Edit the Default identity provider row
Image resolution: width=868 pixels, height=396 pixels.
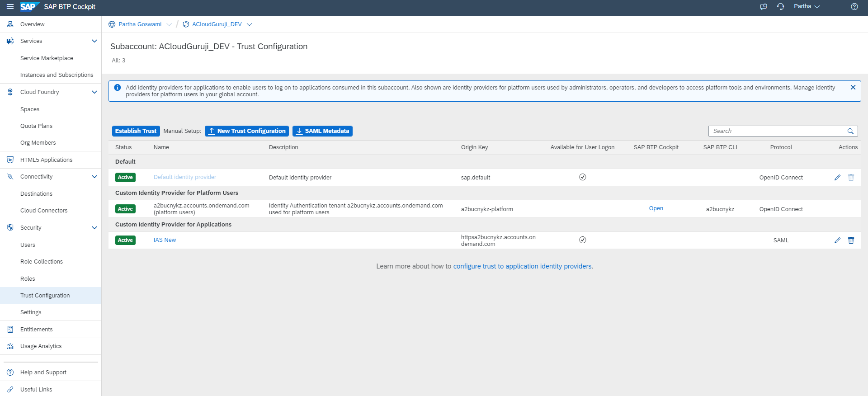(837, 178)
